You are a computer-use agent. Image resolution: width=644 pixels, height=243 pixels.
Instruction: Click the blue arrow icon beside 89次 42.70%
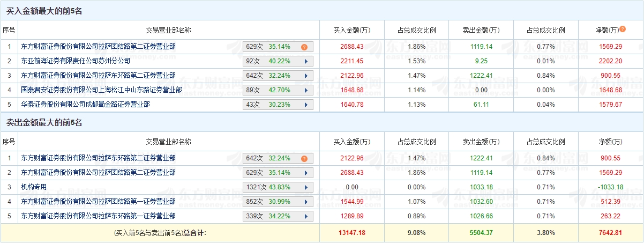(x=305, y=90)
